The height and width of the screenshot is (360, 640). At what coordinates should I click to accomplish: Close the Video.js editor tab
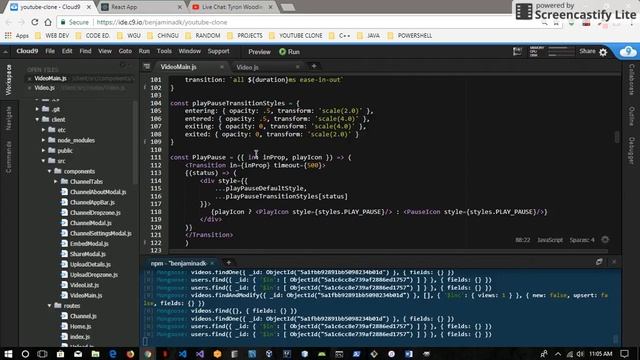[x=298, y=67]
